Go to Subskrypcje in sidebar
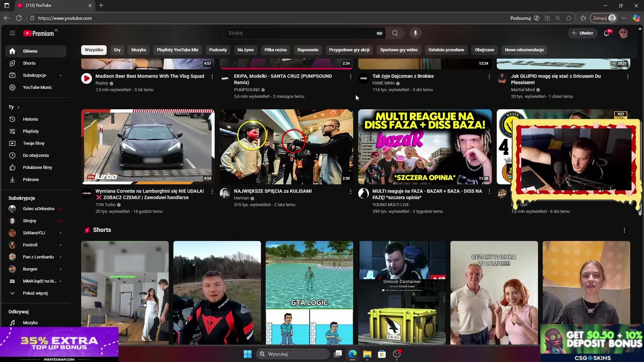The image size is (644, 362). pos(36,75)
